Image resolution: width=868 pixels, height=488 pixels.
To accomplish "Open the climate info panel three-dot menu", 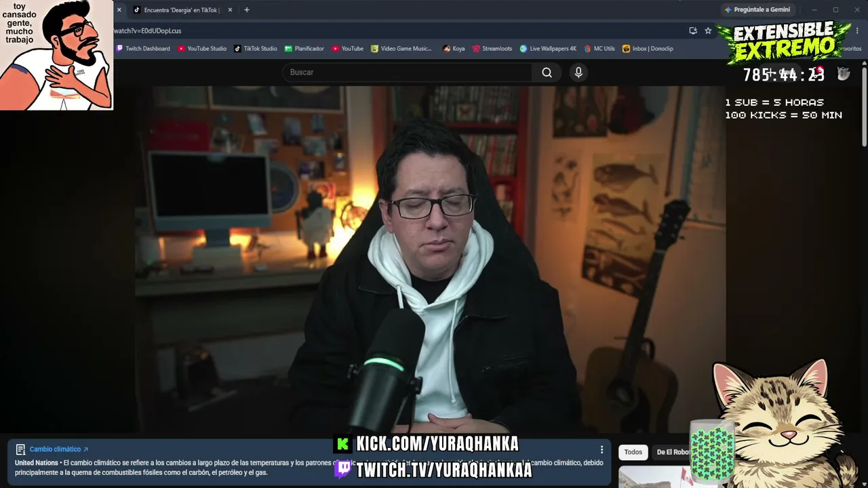I will click(601, 449).
